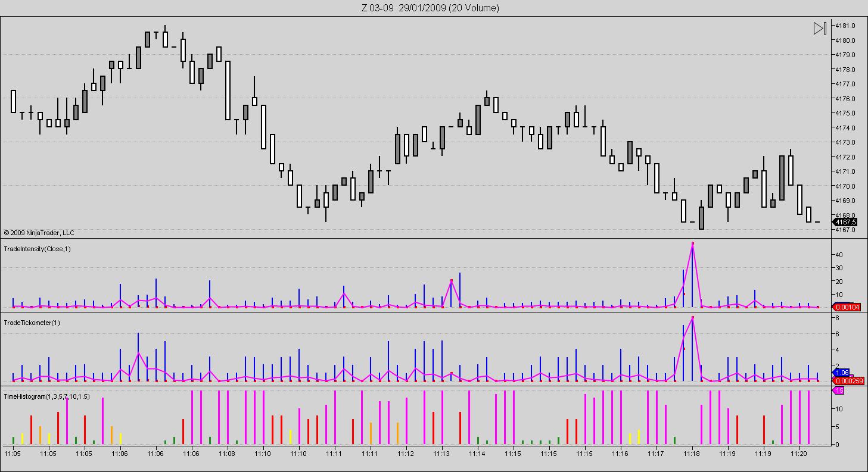The height and width of the screenshot is (472, 868).
Task: Click the TradeIntensity(Close,1) indicator label
Action: pyautogui.click(x=37, y=249)
